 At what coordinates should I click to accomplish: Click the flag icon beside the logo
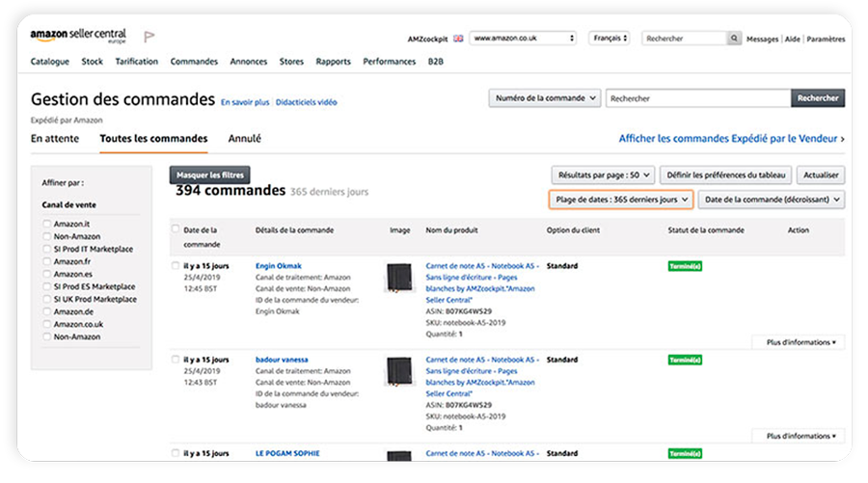tap(149, 37)
